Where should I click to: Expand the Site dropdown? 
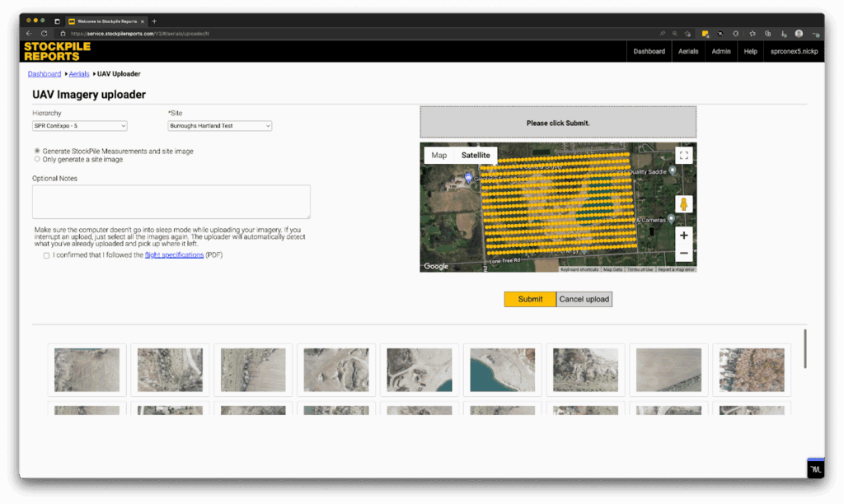click(x=219, y=126)
